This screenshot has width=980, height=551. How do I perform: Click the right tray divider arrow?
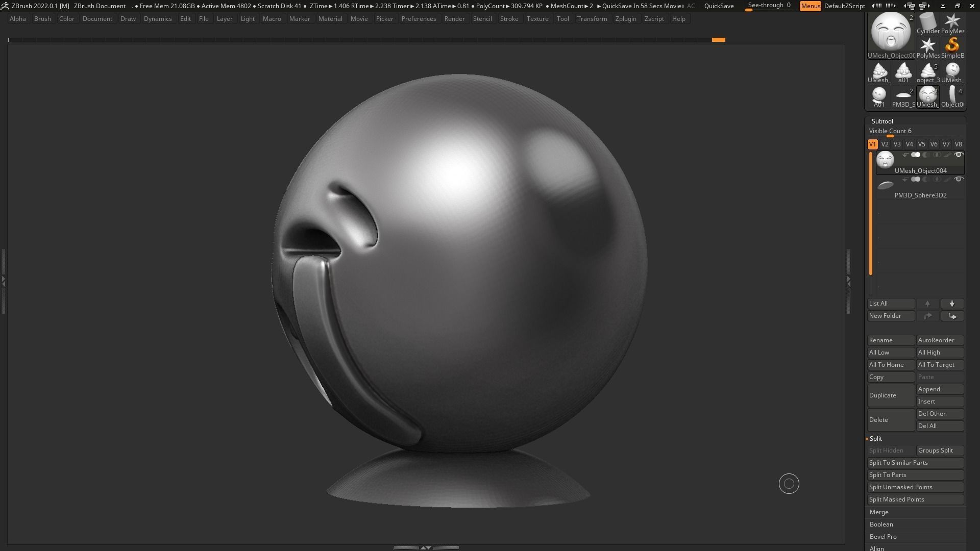(848, 281)
